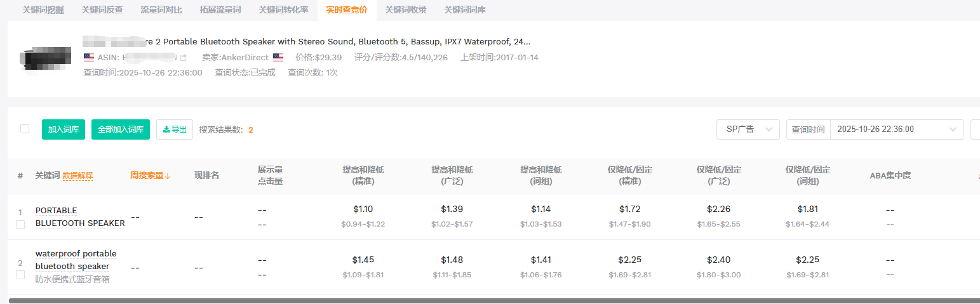Screen dimensions: 980x304
Task: Check the box for PORTABLE BLUETOOTH SPEAKER row
Action: click(20, 225)
